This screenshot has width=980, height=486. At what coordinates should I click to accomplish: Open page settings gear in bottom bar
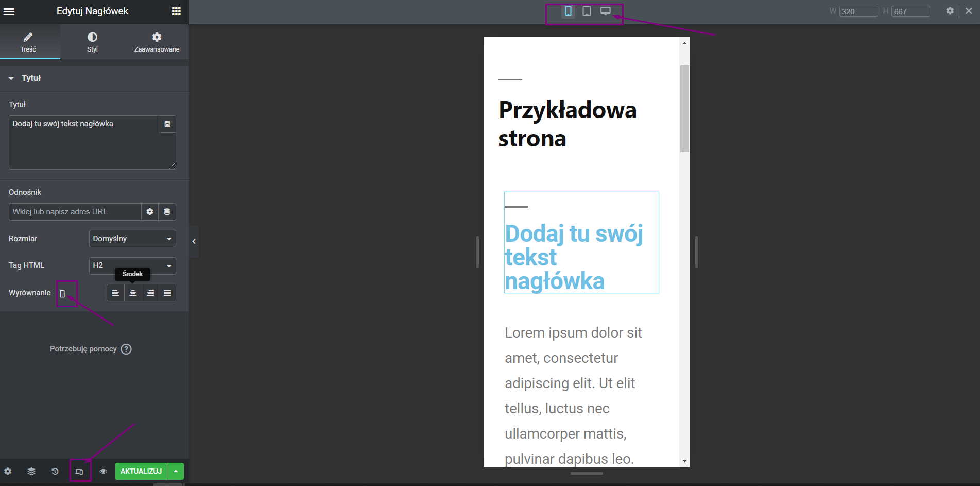point(8,471)
